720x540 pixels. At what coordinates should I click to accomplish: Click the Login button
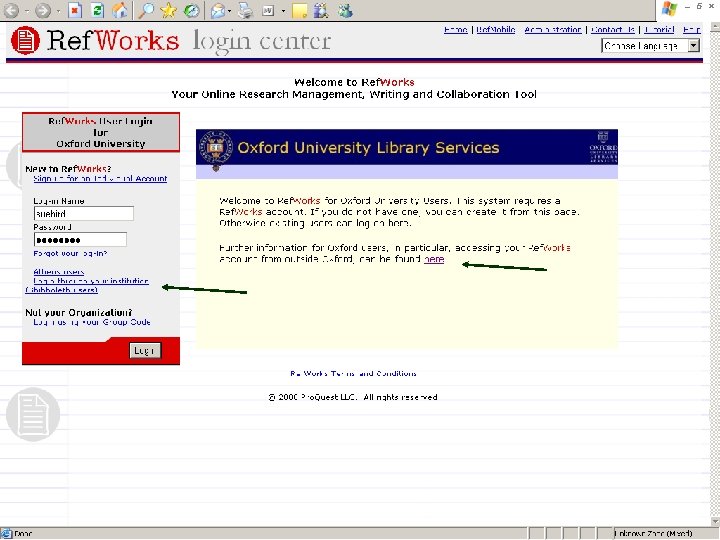coord(145,351)
